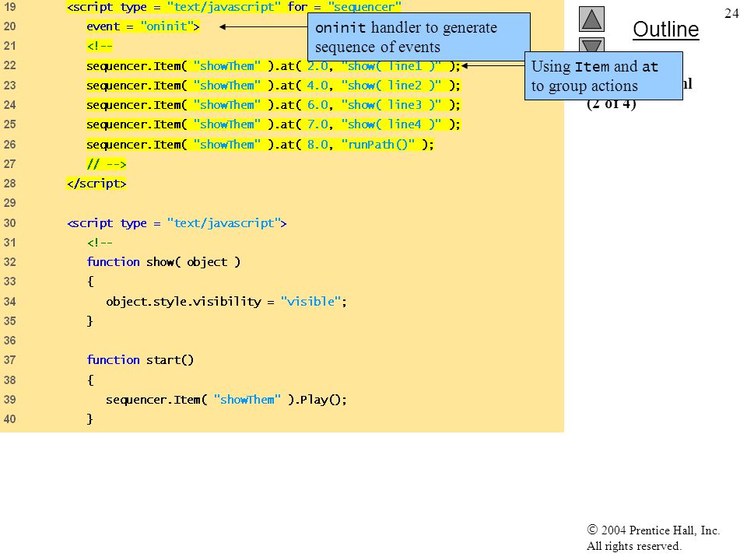Viewport: 747px width, 560px height.
Task: Click the 4.0 time value
Action: coord(317,86)
